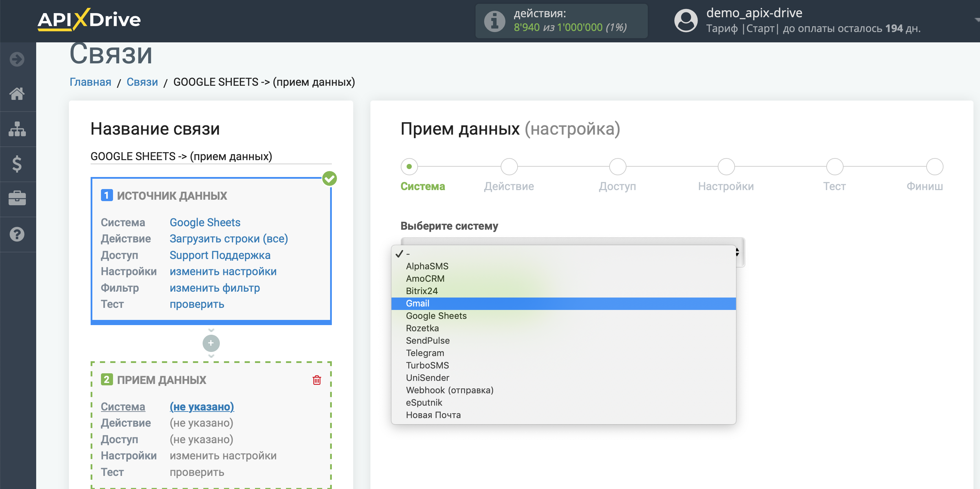Choose eSputnik in the system dropdown
Screen dimensions: 980x489
point(563,402)
